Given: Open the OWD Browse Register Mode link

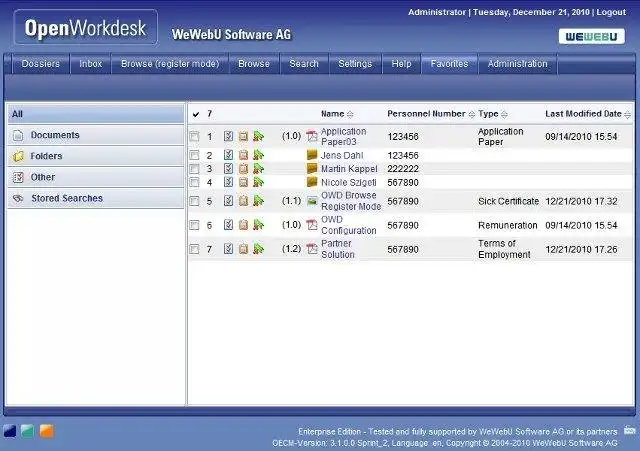Looking at the screenshot, I should 351,201.
